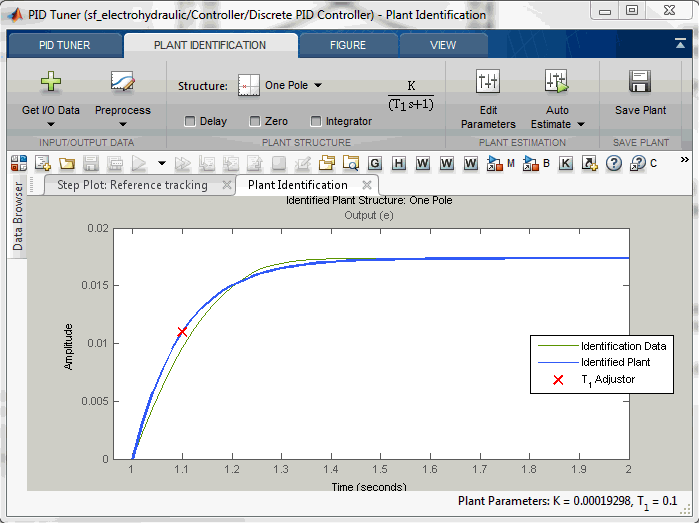
Task: Click the G shortcut icon in toolbar
Action: coord(375,163)
